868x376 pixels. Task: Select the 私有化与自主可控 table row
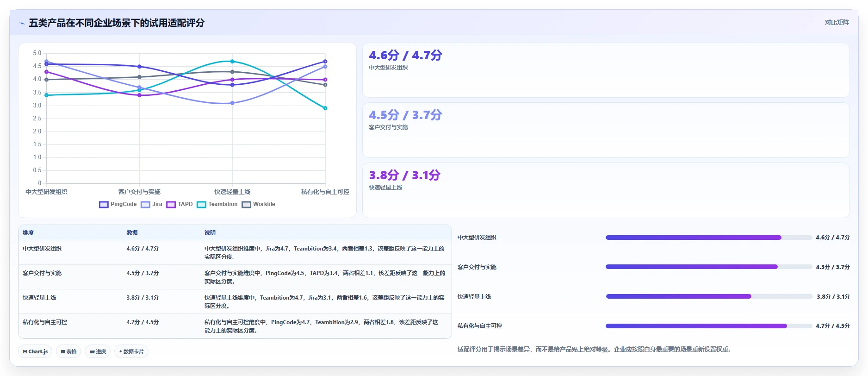pyautogui.click(x=235, y=326)
